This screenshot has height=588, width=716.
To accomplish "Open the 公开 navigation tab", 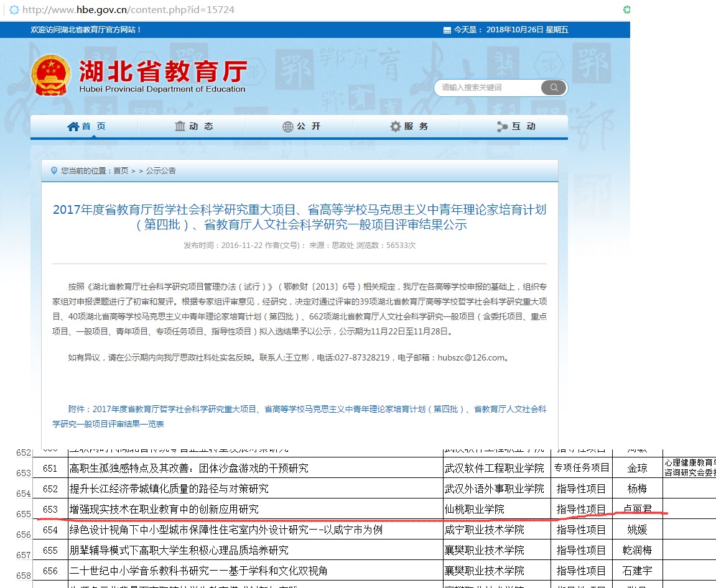I will (x=299, y=126).
